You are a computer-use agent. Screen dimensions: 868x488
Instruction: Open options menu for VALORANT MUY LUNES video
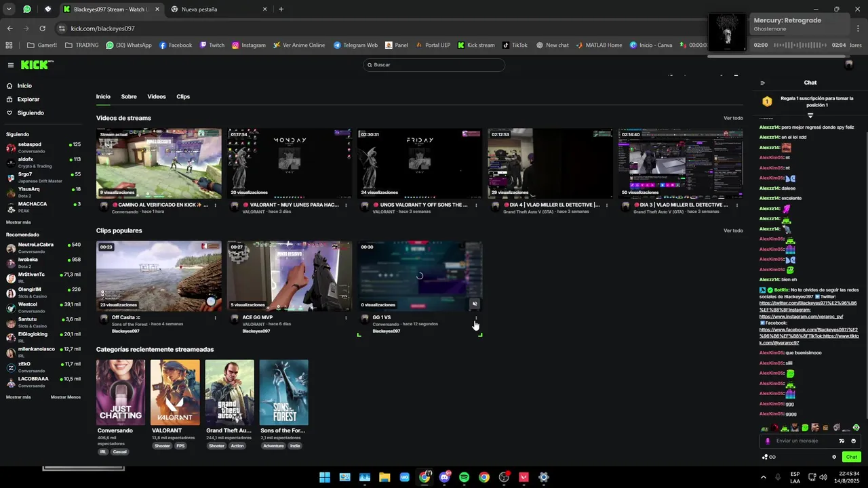346,205
